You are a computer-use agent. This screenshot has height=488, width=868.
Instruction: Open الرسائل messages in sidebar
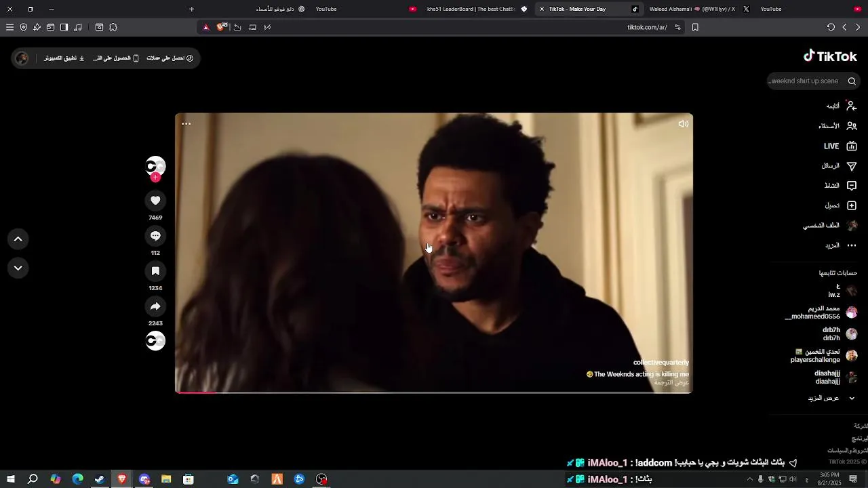click(x=839, y=166)
